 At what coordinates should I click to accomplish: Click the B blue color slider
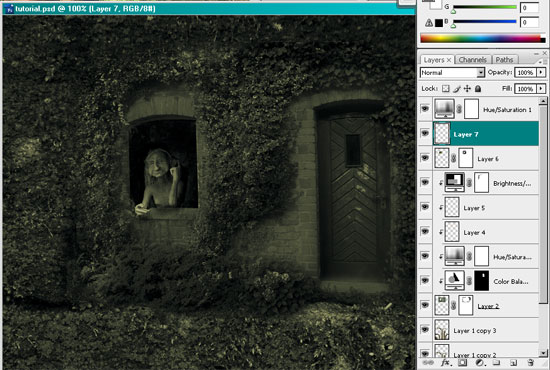(484, 22)
